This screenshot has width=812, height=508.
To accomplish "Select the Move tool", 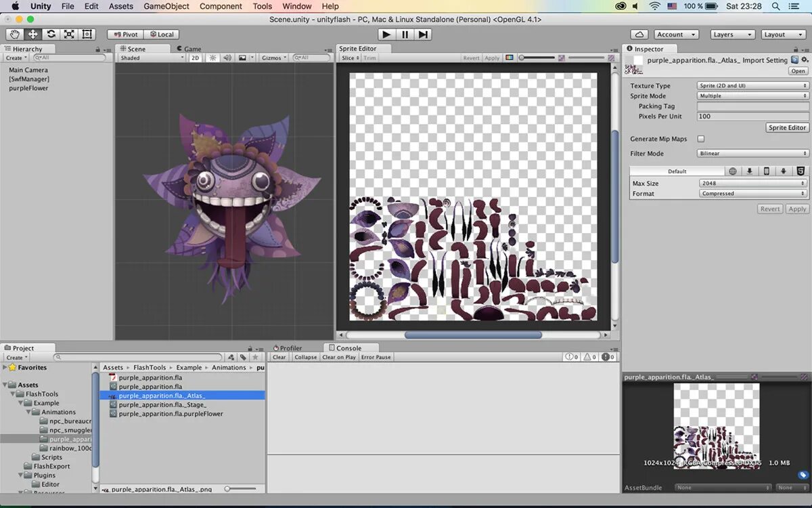I will coord(32,34).
